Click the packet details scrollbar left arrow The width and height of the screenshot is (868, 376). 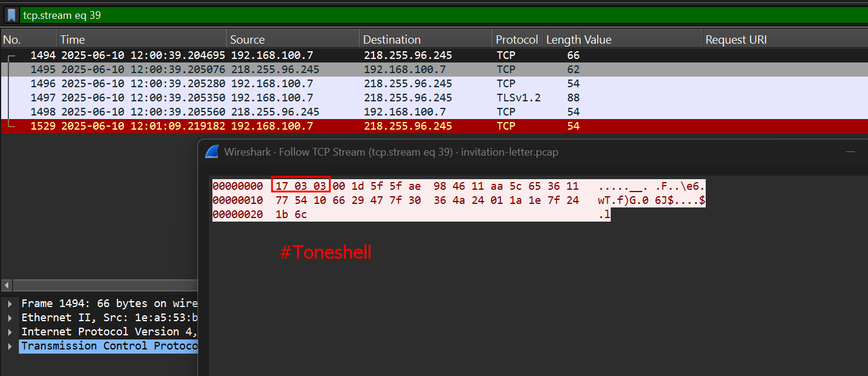pyautogui.click(x=5, y=285)
